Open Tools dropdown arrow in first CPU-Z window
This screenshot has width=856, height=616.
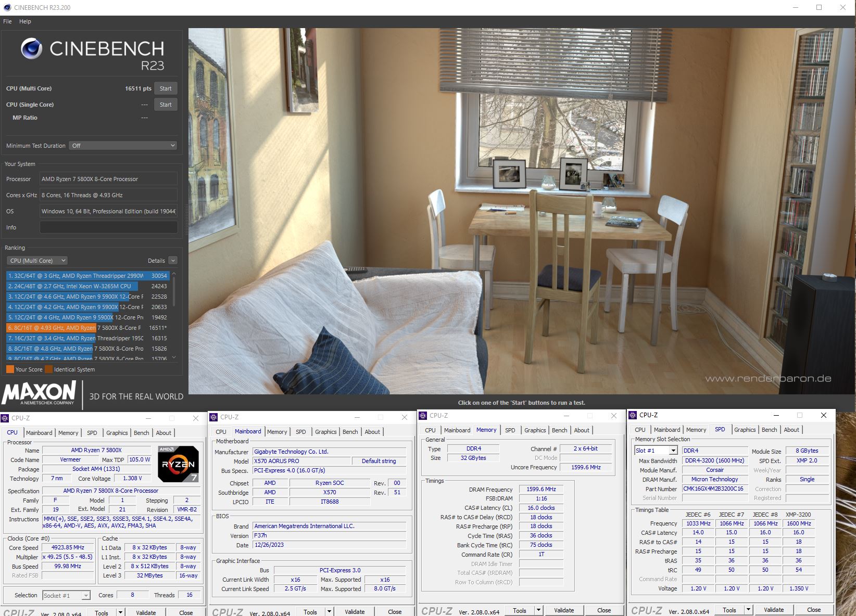click(x=120, y=613)
